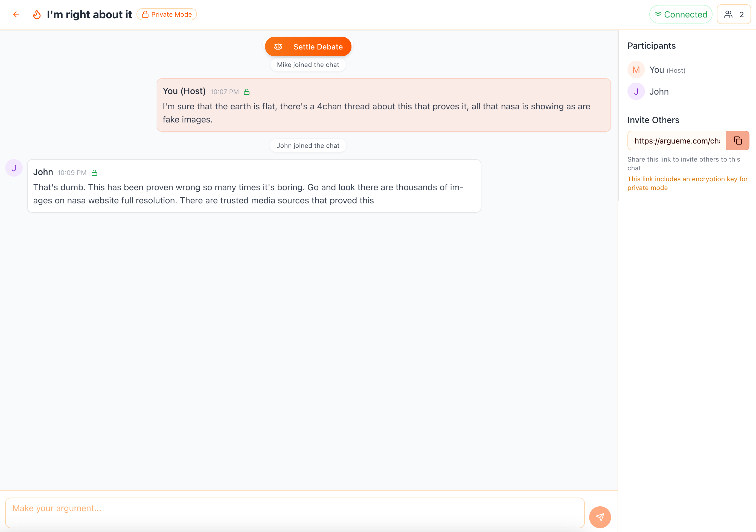The height and width of the screenshot is (532, 756).
Task: Click the Private Mode lock badge
Action: 167,14
